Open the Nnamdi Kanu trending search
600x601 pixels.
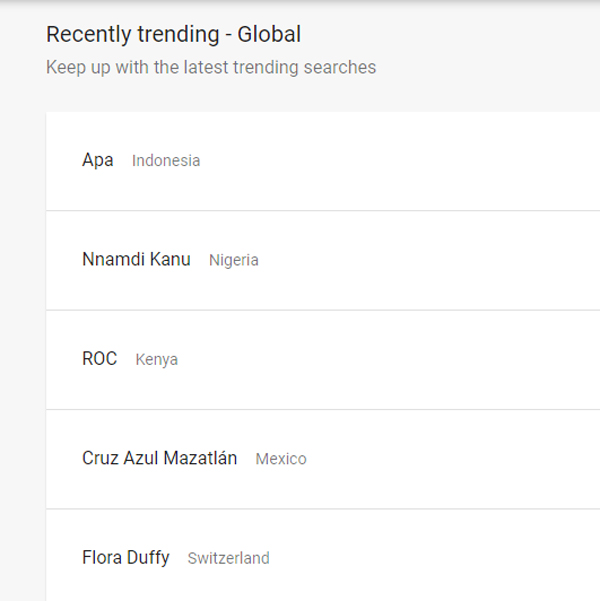[136, 260]
